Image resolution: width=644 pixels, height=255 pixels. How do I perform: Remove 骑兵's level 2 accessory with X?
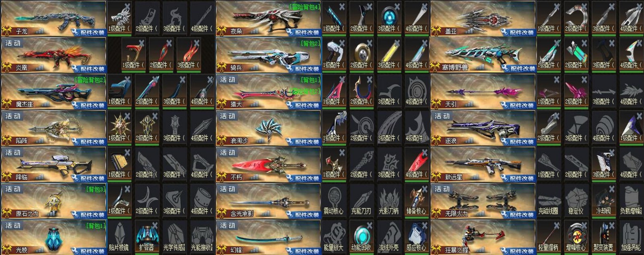click(x=369, y=43)
